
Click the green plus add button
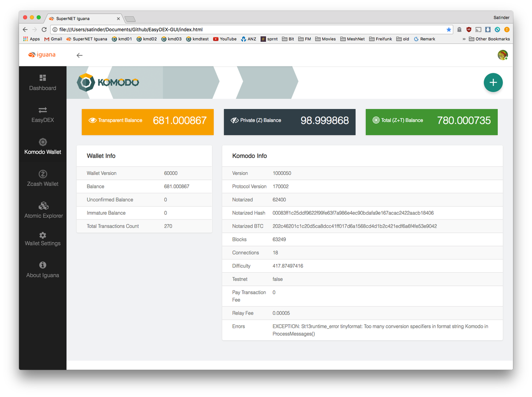[493, 83]
